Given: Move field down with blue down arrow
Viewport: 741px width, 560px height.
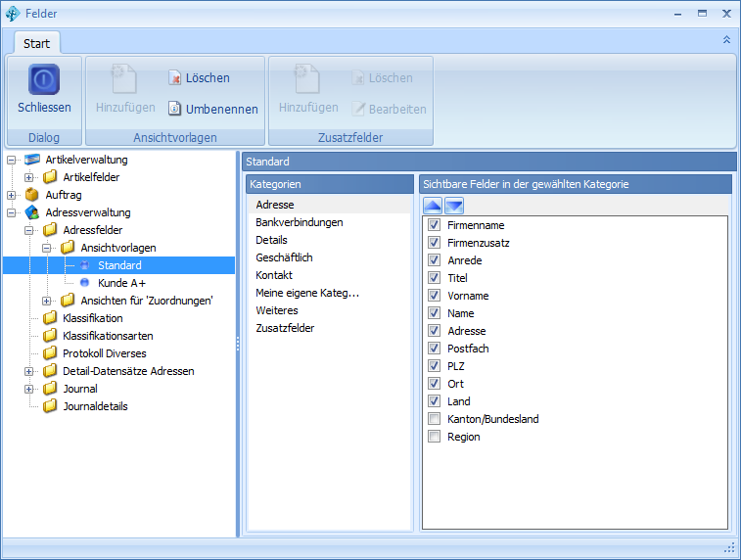Looking at the screenshot, I should point(454,206).
